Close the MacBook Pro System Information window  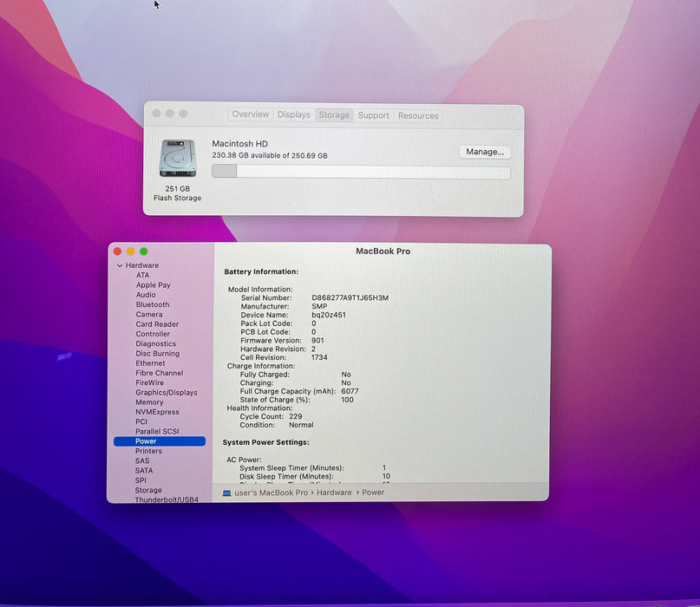point(117,251)
